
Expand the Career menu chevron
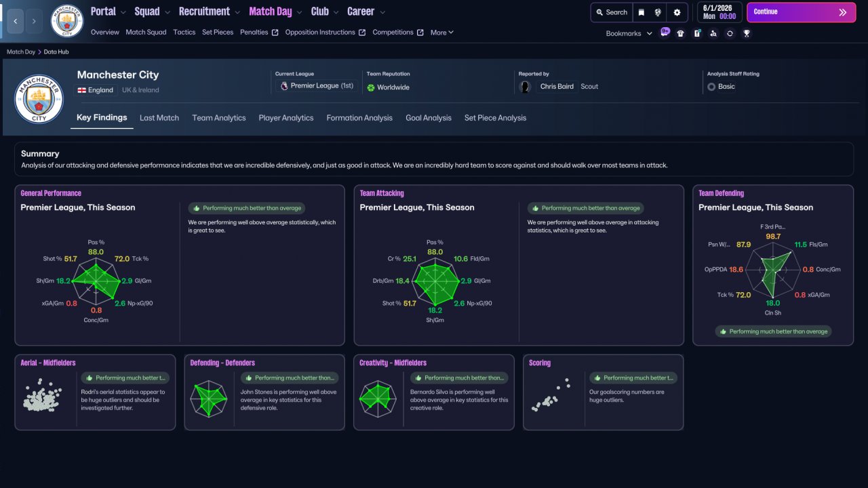pos(382,12)
